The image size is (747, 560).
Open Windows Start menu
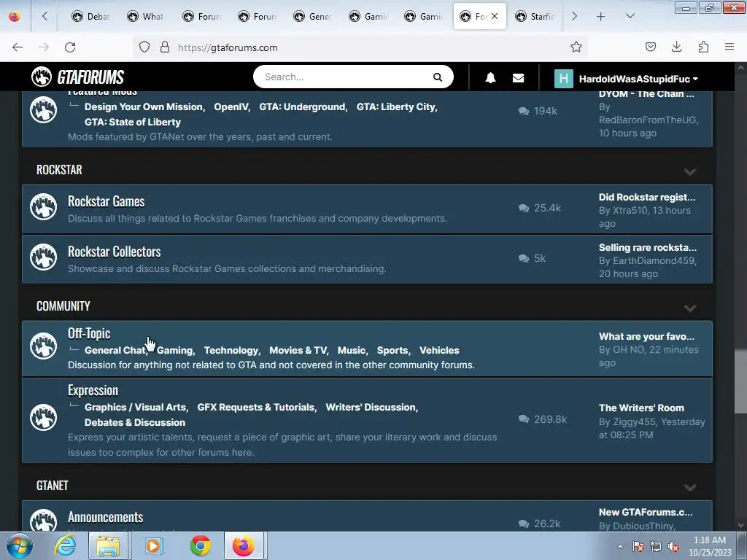tap(20, 545)
